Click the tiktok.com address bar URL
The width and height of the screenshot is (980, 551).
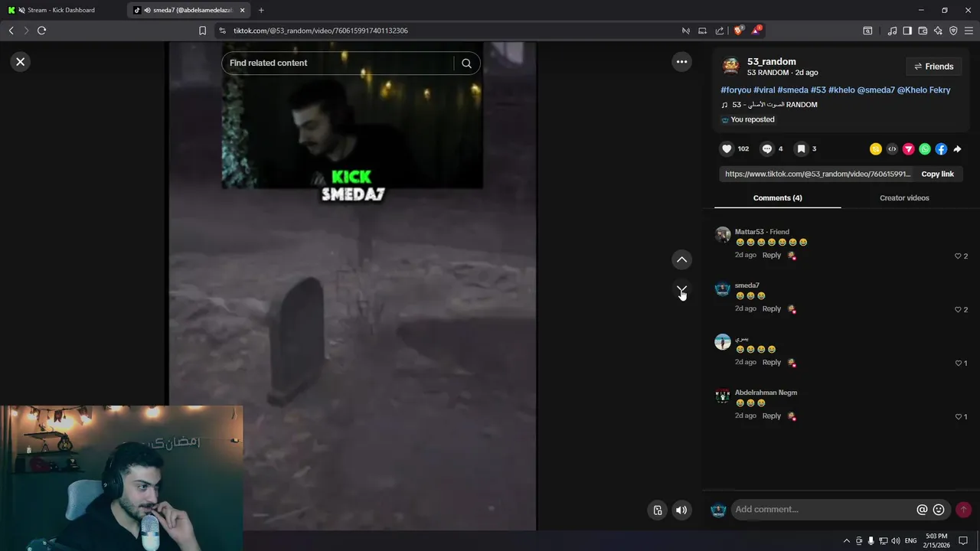click(320, 31)
